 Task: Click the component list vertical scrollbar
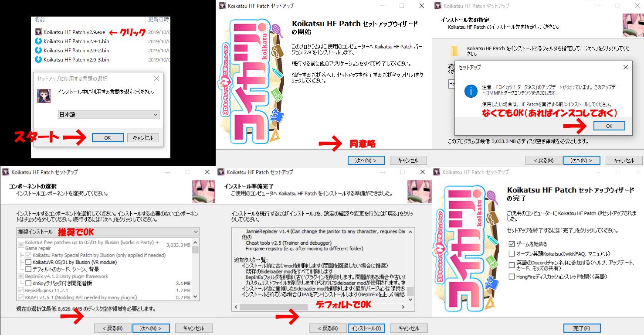(196, 270)
